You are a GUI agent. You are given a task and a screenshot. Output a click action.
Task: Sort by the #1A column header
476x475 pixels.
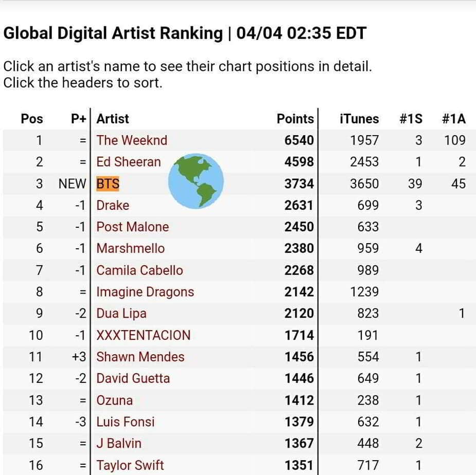click(453, 119)
